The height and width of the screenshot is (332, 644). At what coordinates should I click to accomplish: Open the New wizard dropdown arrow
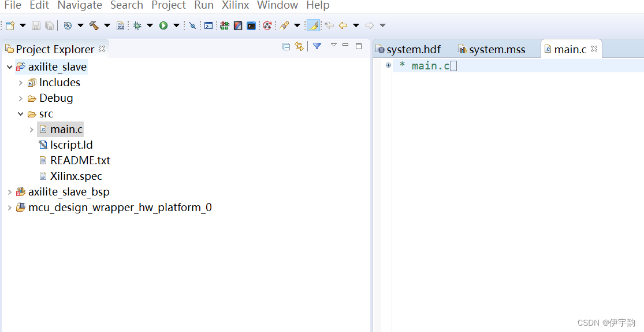(23, 25)
